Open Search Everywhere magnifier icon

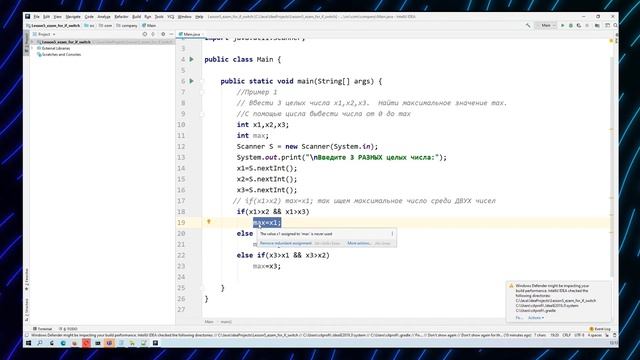[x=615, y=25]
